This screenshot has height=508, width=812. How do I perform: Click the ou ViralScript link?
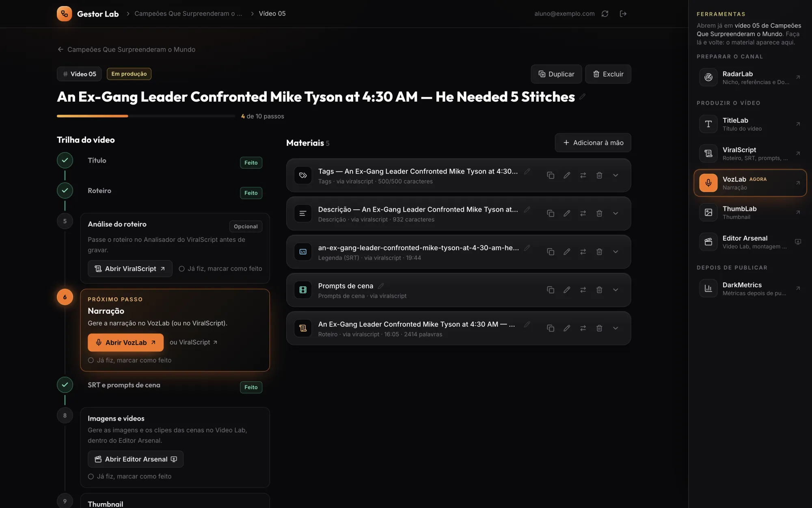[x=194, y=342]
